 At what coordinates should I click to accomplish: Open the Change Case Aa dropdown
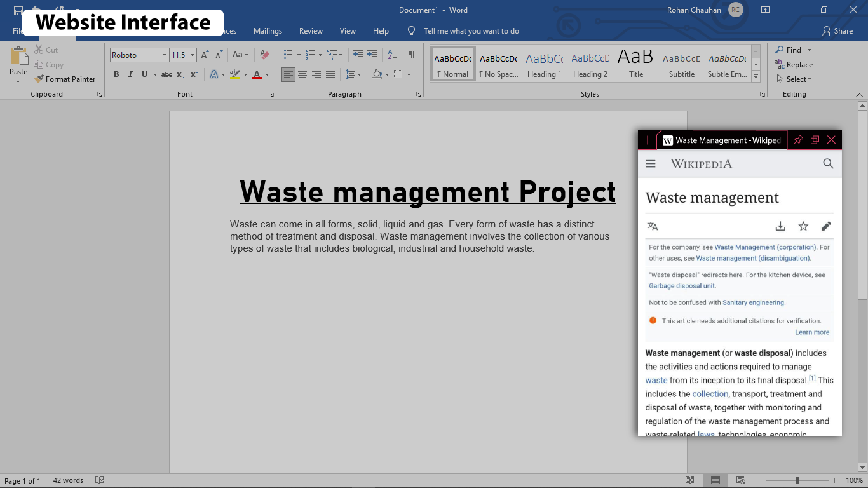pos(241,55)
